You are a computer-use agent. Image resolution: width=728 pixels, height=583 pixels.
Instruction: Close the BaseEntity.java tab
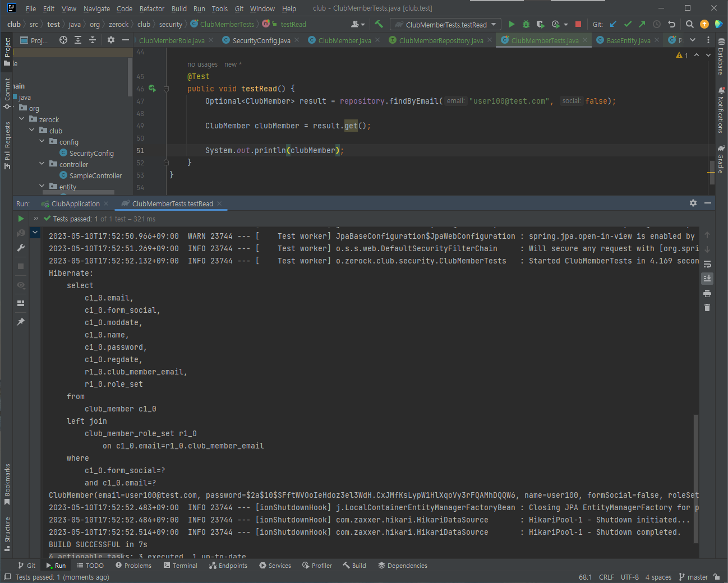[x=657, y=40]
